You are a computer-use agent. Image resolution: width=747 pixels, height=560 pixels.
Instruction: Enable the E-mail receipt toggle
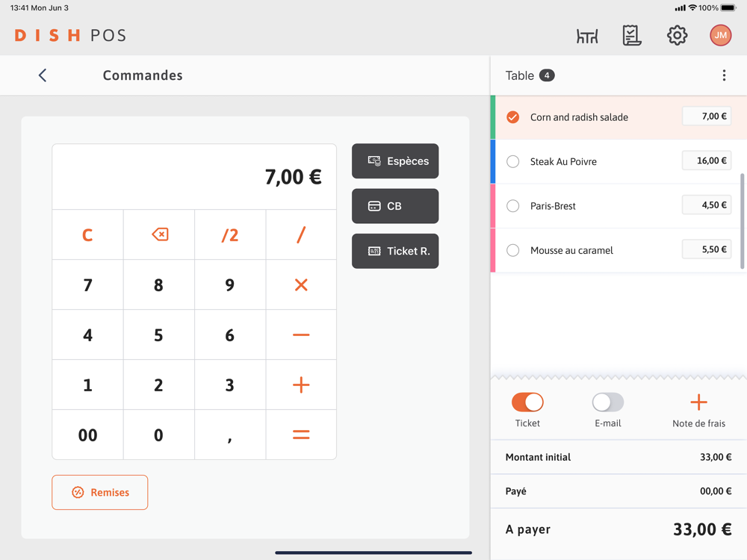pos(607,402)
